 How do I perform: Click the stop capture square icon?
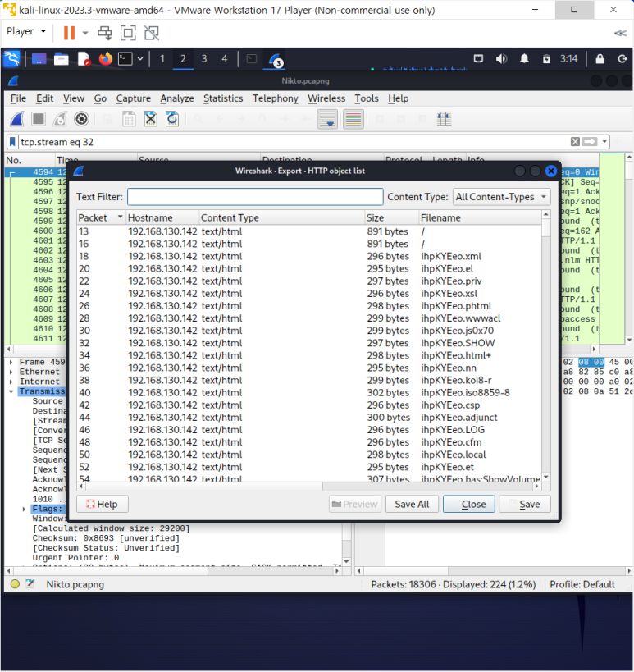coord(39,119)
